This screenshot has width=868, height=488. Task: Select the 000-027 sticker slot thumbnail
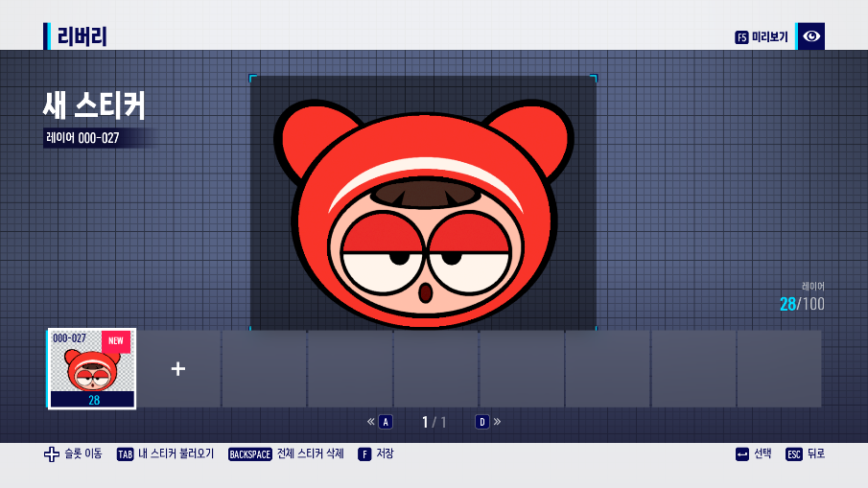click(92, 368)
